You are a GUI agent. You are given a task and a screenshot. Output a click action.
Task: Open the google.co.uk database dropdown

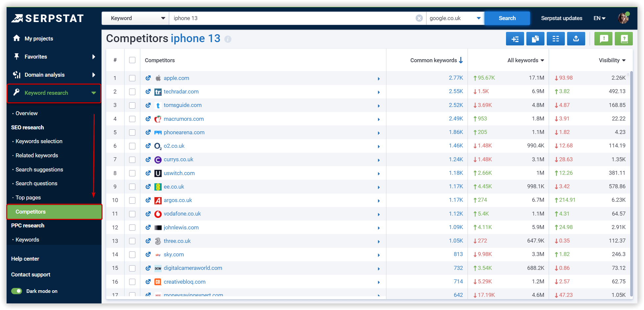point(455,18)
